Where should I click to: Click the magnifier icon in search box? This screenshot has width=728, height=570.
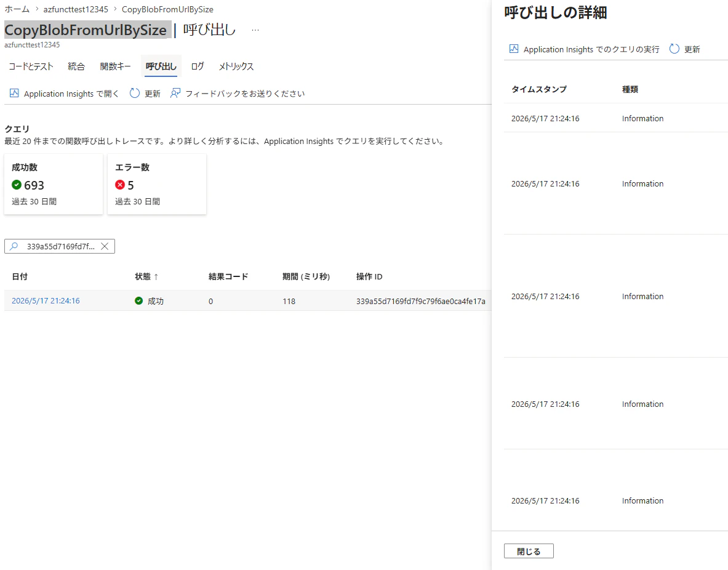[14, 246]
